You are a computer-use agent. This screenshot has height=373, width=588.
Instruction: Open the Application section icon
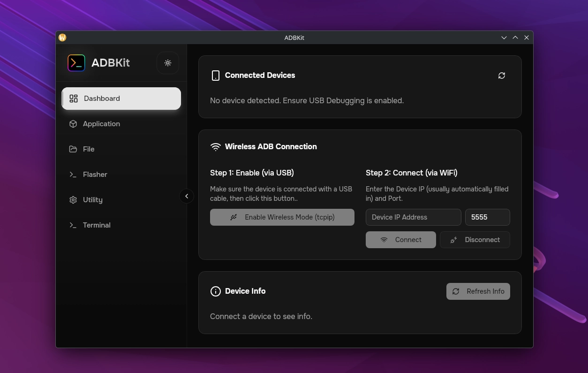click(73, 124)
